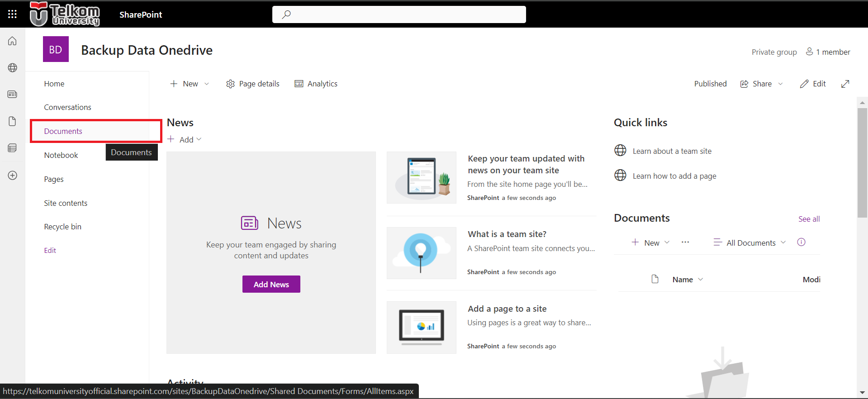
Task: Open the What is a team site? article
Action: coord(507,234)
